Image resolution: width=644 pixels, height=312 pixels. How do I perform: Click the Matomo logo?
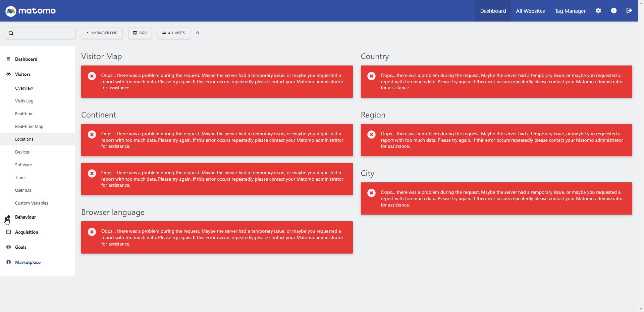[31, 11]
